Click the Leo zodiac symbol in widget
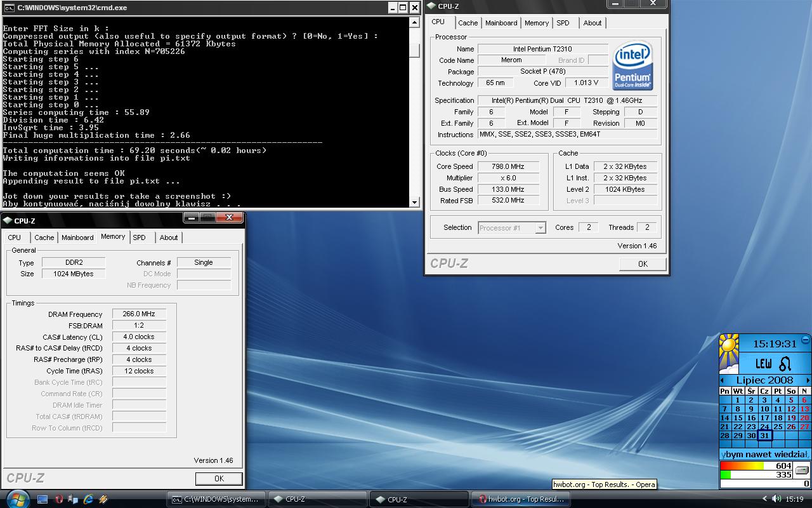This screenshot has height=508, width=812. tap(785, 364)
